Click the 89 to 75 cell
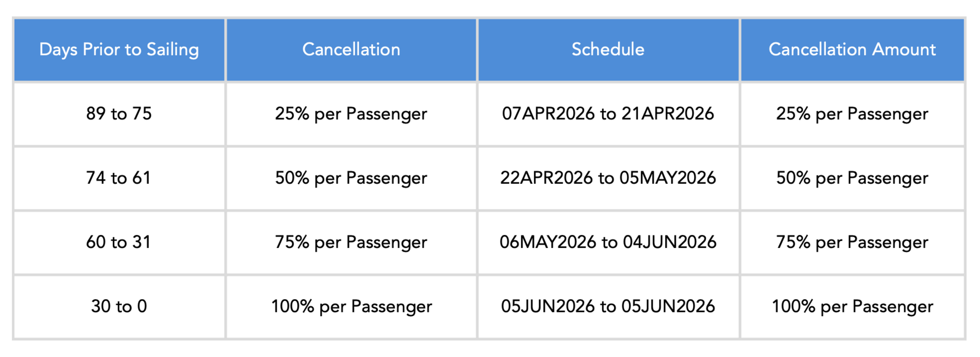980x357 pixels. click(119, 114)
